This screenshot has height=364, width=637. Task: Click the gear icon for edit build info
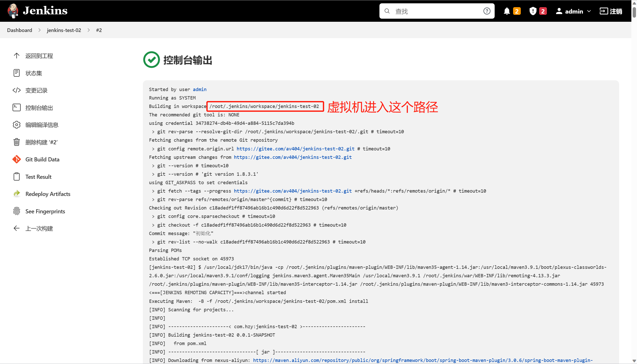(17, 125)
